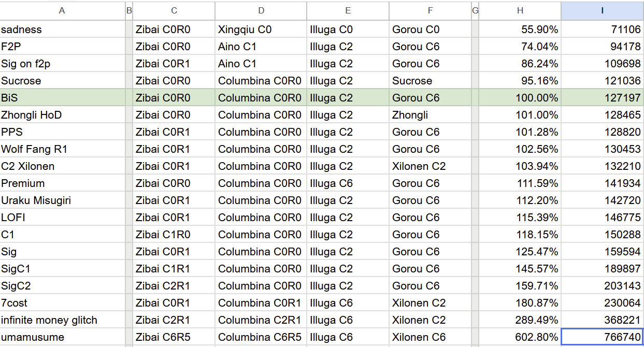Click the 'Premium' cell
Image resolution: width=644 pixels, height=347 pixels.
click(62, 183)
